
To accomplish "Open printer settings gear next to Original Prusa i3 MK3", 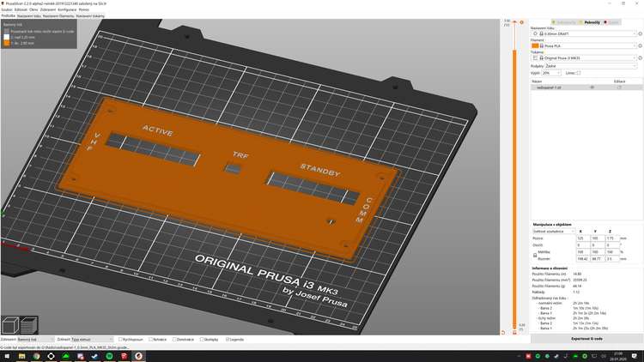I will (640, 57).
